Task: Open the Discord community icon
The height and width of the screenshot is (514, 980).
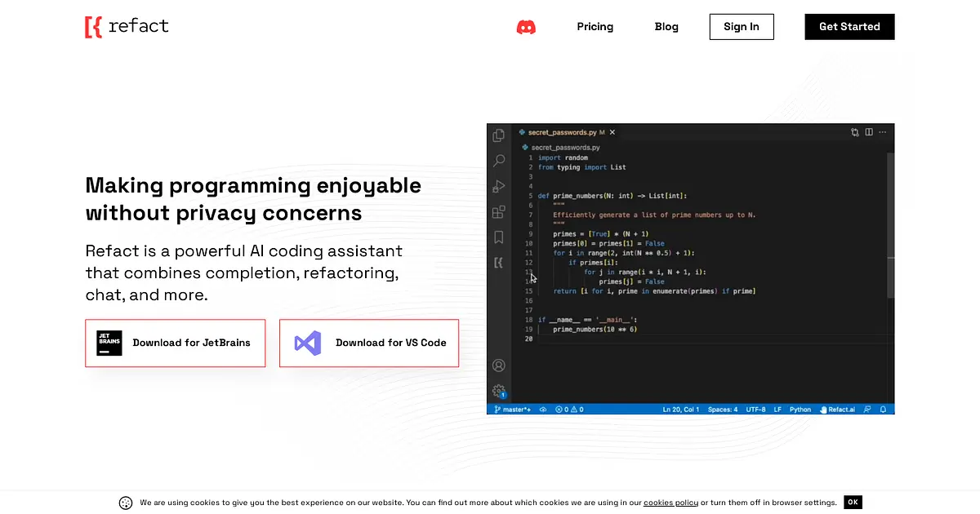Action: click(526, 27)
